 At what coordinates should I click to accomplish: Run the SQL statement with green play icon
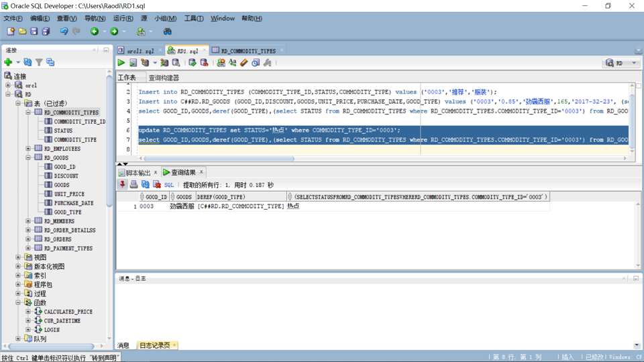[x=121, y=63]
